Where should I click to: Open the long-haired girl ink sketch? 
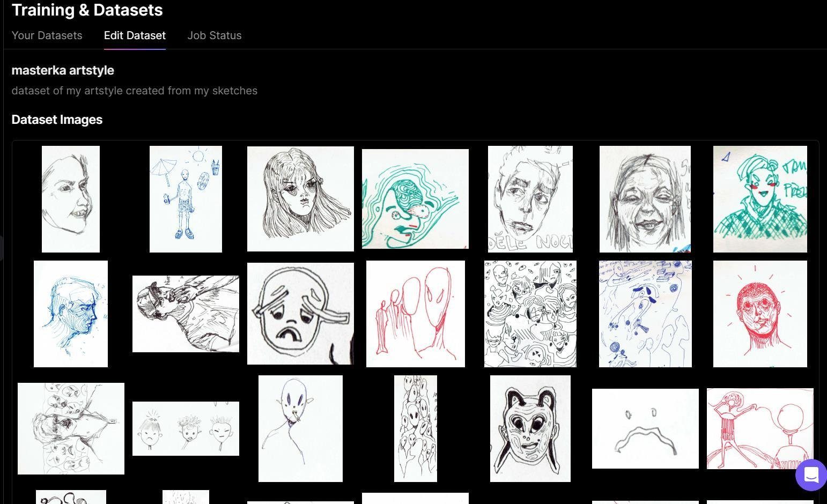tap(300, 199)
